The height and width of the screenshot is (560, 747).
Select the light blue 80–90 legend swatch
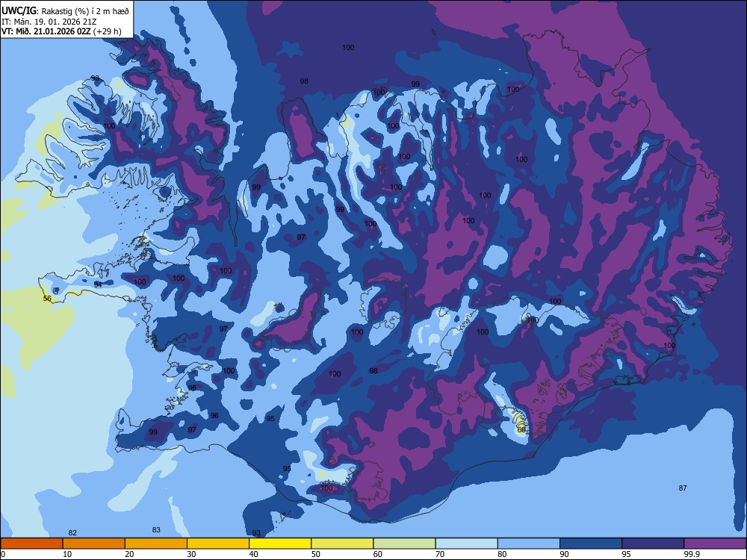[529, 544]
